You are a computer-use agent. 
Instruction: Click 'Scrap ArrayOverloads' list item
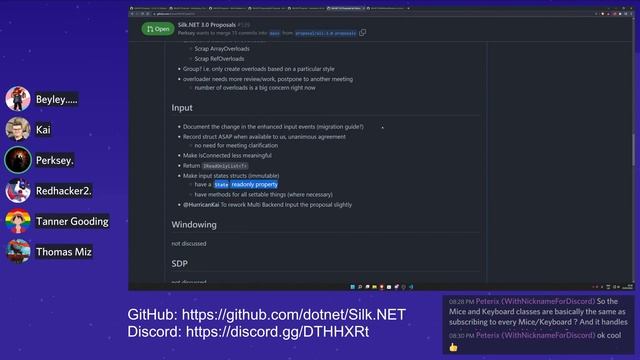click(x=222, y=49)
